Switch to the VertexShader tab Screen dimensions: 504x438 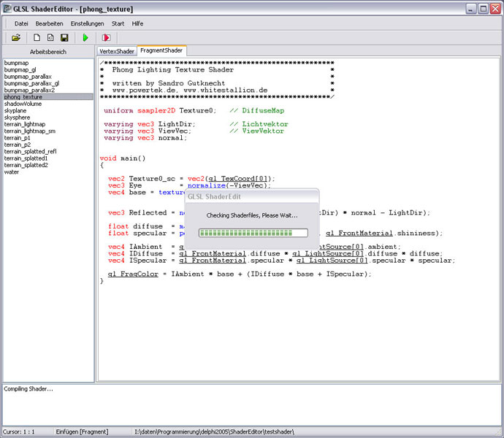tap(118, 51)
